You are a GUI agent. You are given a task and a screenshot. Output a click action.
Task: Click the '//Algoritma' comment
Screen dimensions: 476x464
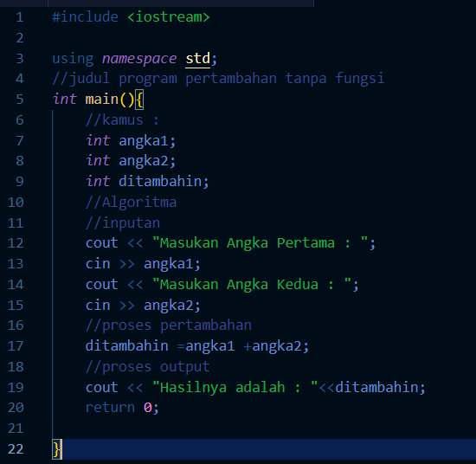point(131,203)
